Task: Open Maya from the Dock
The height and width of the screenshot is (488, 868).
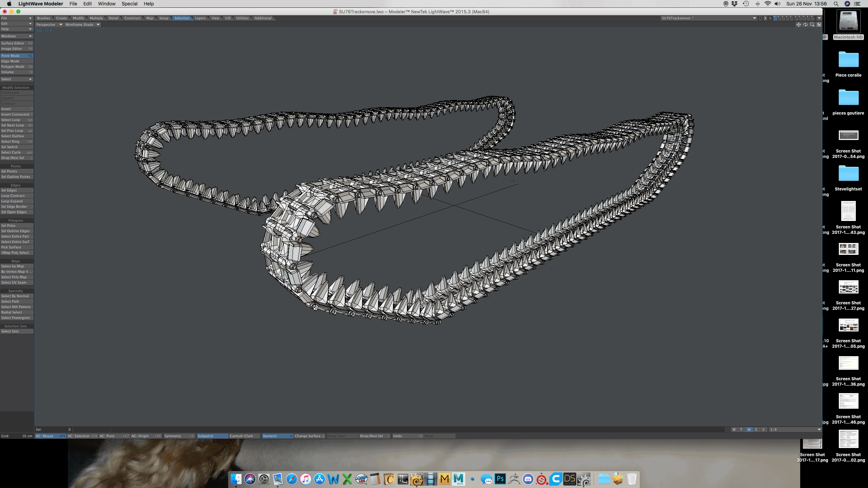Action: 458,479
